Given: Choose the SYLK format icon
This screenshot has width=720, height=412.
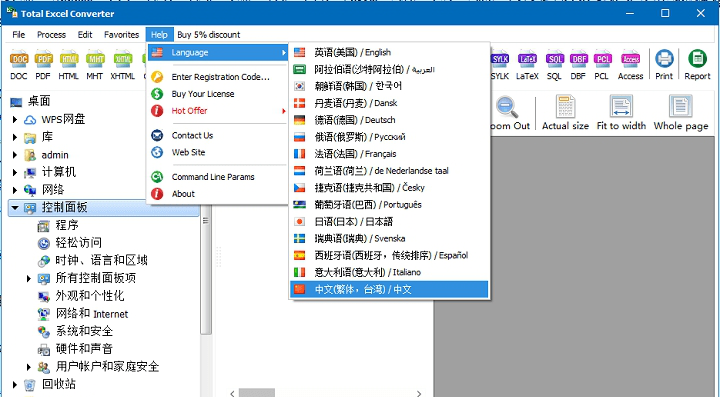Looking at the screenshot, I should pyautogui.click(x=500, y=65).
